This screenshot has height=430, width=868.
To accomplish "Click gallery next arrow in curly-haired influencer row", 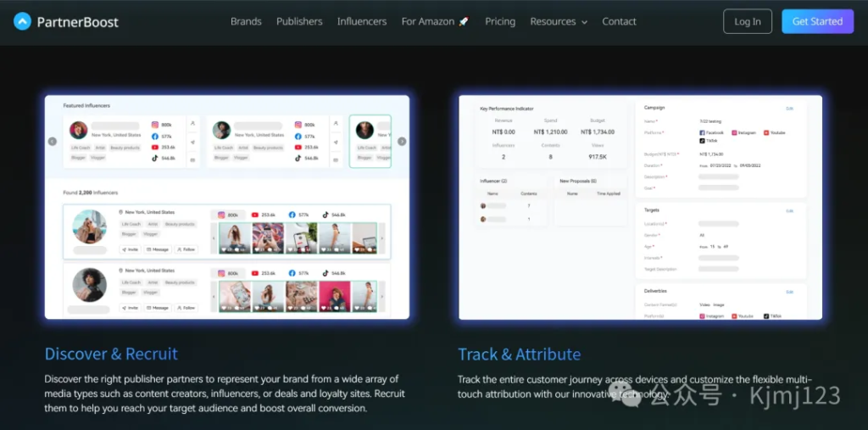I will pos(381,297).
